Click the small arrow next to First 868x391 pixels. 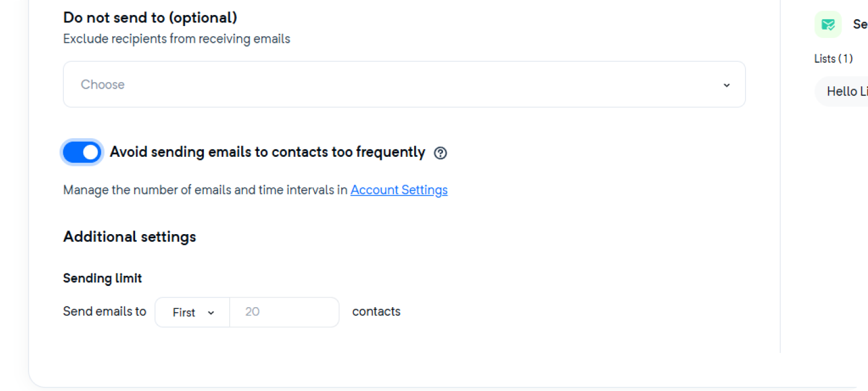[x=211, y=313]
